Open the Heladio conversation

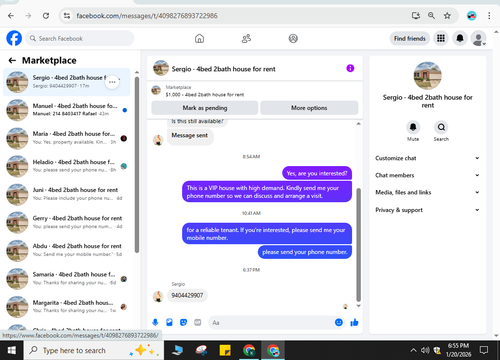[x=67, y=166]
